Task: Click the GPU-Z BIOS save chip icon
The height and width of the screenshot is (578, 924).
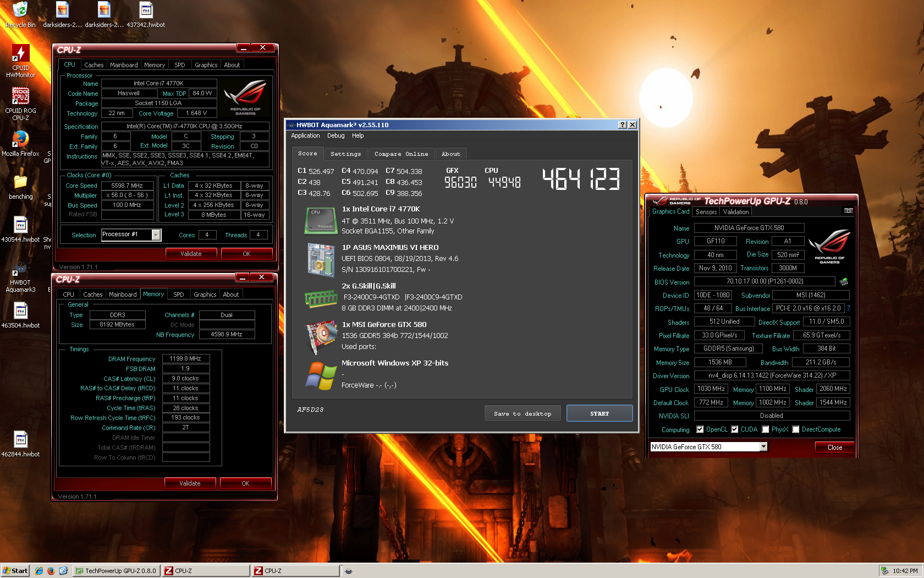Action: 843,282
